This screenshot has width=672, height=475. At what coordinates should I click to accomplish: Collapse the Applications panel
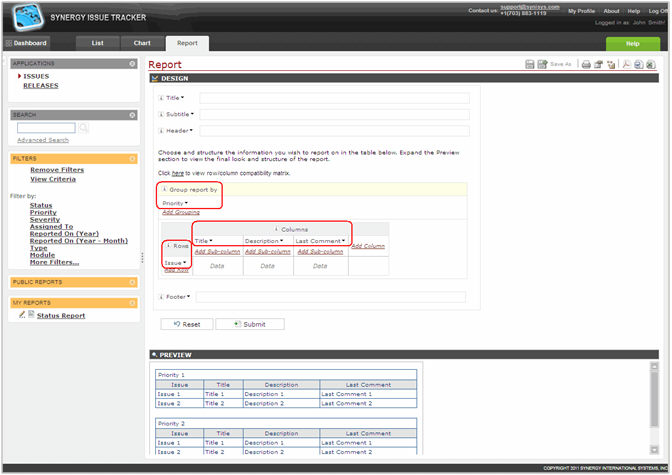132,63
